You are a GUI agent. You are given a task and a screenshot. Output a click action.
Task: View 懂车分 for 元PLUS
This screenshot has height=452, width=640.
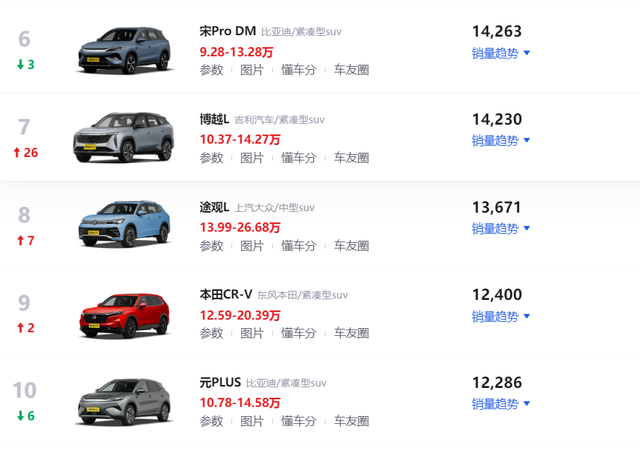point(299,421)
